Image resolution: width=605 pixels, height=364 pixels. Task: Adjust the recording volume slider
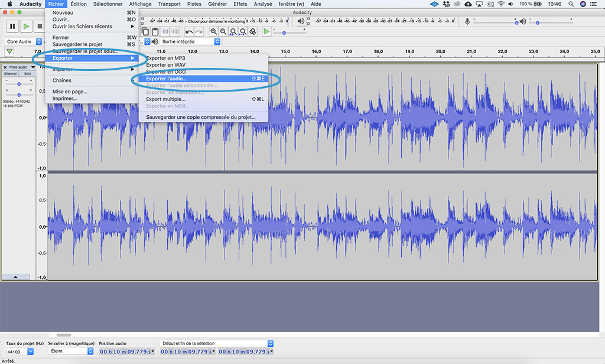[x=516, y=23]
